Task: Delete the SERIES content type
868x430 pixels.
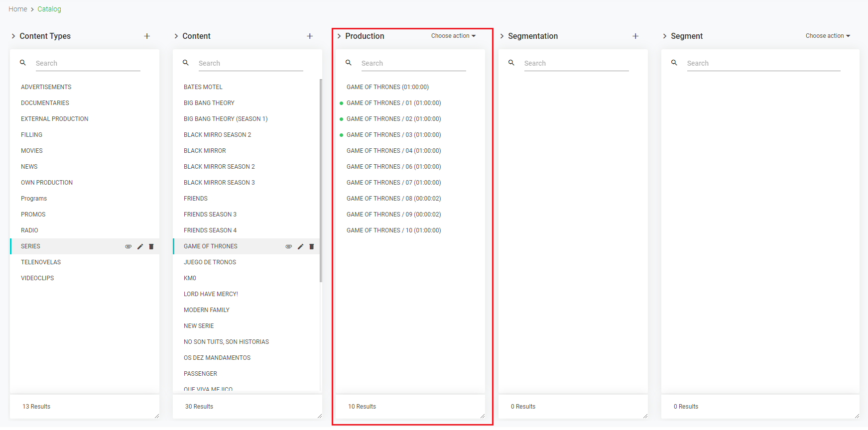Action: 151,246
